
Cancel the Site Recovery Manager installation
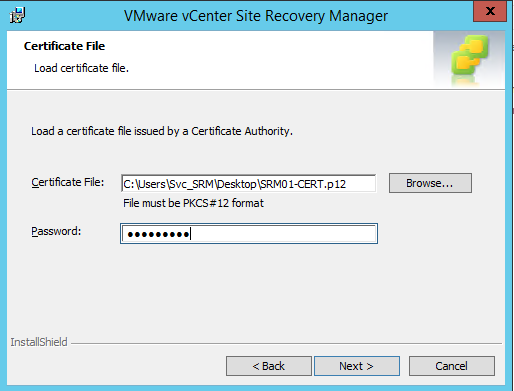point(452,366)
